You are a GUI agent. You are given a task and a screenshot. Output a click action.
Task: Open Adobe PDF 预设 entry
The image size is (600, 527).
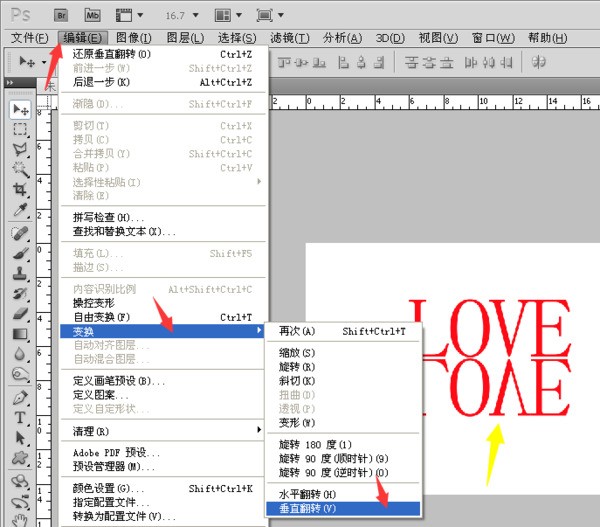[x=162, y=452]
